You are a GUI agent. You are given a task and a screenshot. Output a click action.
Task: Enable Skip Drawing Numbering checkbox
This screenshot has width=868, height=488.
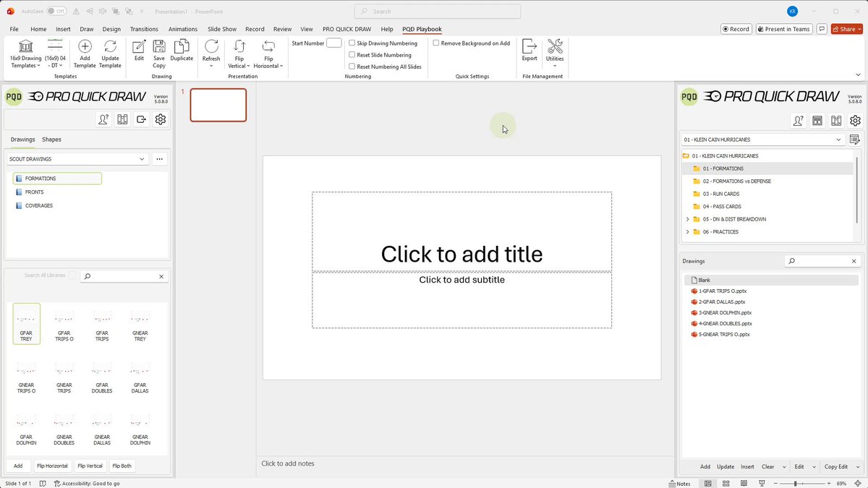tap(352, 43)
